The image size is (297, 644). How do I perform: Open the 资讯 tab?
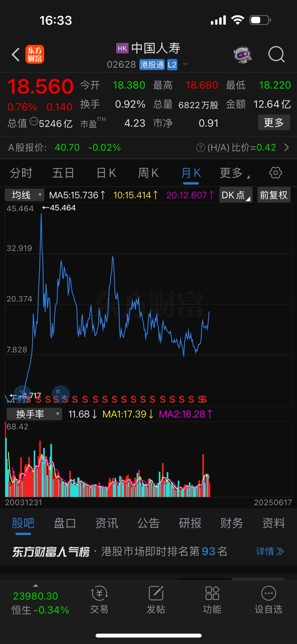pyautogui.click(x=107, y=523)
